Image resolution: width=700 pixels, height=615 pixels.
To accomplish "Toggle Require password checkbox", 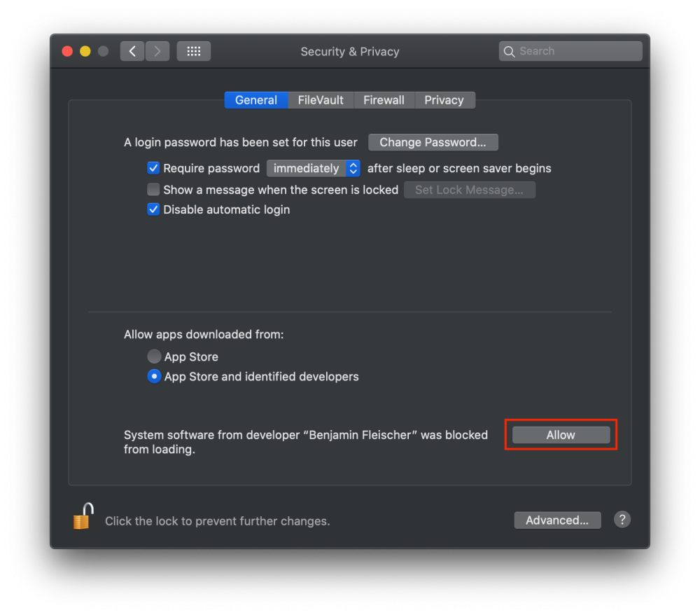I will tap(153, 168).
